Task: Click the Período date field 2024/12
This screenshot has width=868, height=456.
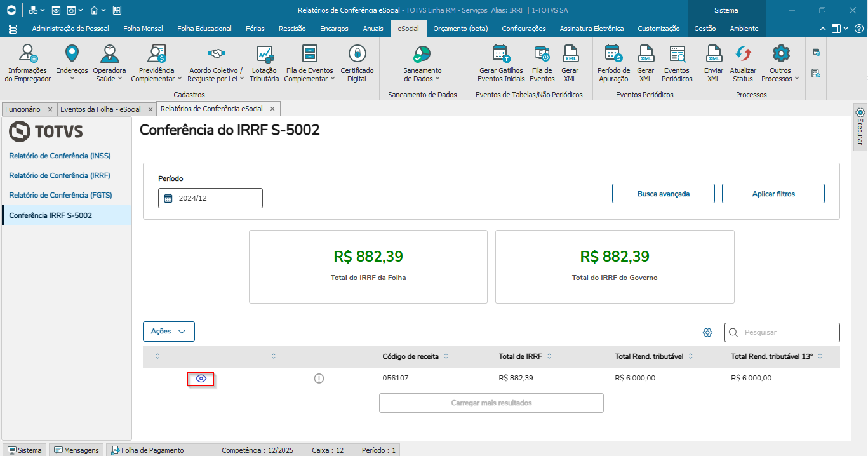Action: point(210,198)
